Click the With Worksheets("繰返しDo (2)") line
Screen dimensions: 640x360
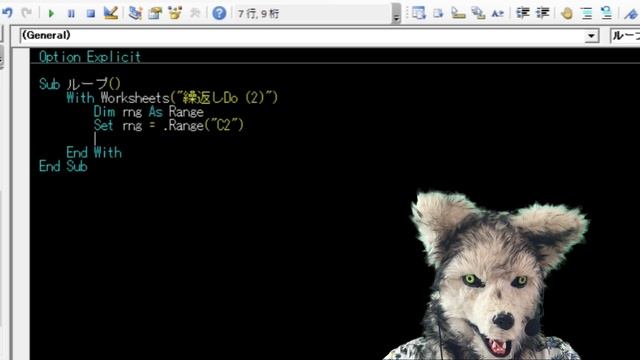point(172,98)
